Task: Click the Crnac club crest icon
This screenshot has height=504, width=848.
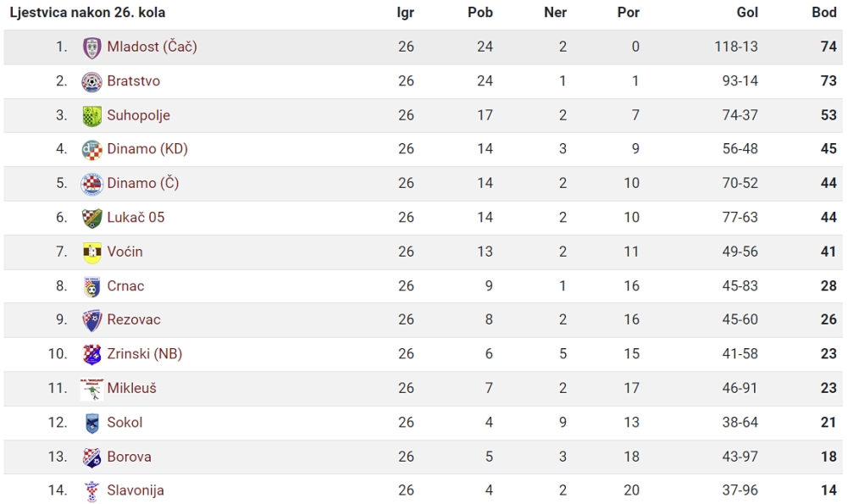Action: click(92, 286)
